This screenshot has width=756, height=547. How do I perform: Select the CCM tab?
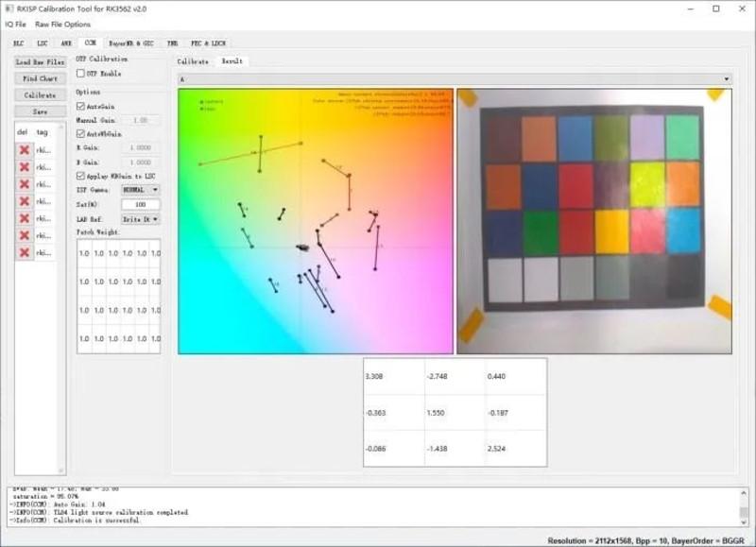(90, 43)
